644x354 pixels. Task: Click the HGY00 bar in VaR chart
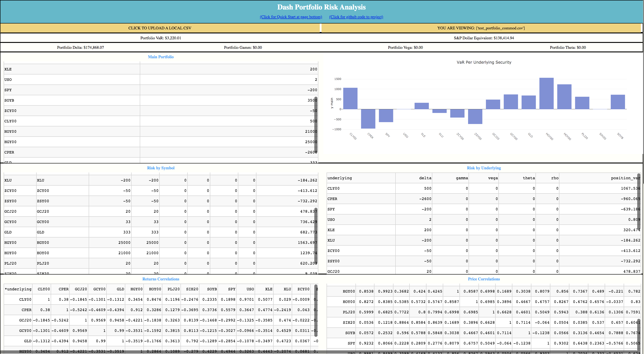[x=546, y=93]
